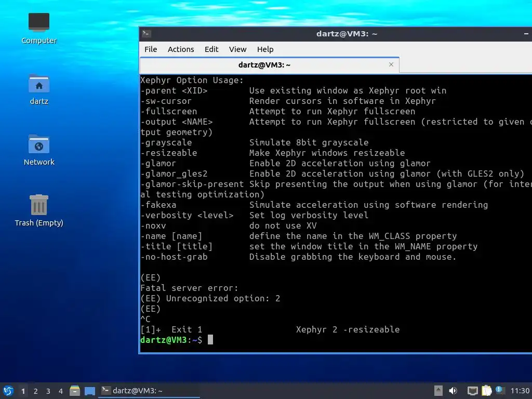The image size is (532, 399).
Task: Click the '-glamor_gles2' option line
Action: click(332, 174)
